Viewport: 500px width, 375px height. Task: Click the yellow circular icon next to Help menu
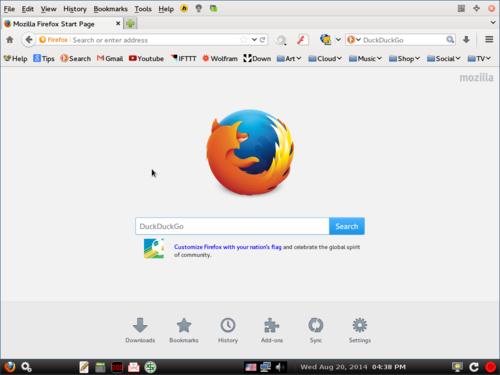pos(184,8)
